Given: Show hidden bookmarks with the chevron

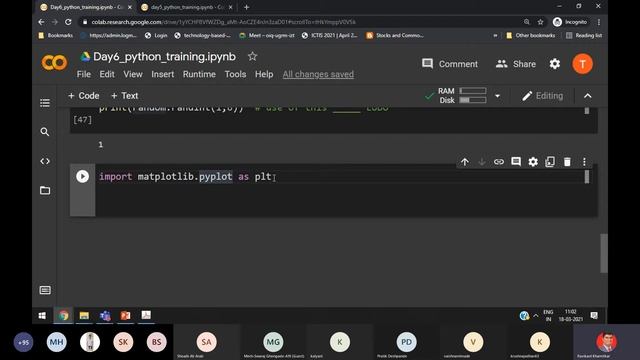Looking at the screenshot, I should (x=495, y=36).
